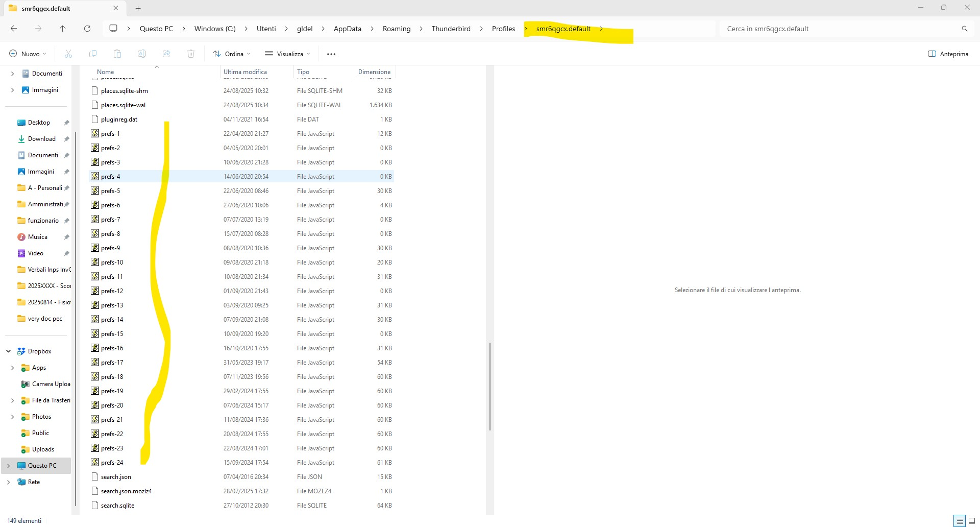This screenshot has height=527, width=980.
Task: Open the three-dot more options menu
Action: tap(331, 54)
